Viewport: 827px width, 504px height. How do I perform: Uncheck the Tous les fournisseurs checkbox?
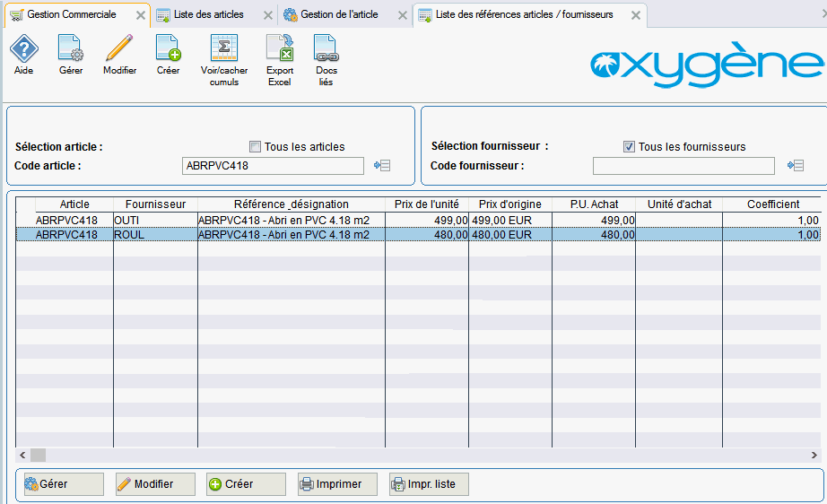[x=629, y=147]
